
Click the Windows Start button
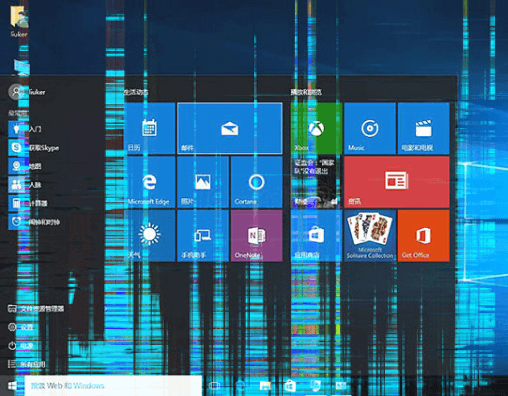pyautogui.click(x=12, y=386)
